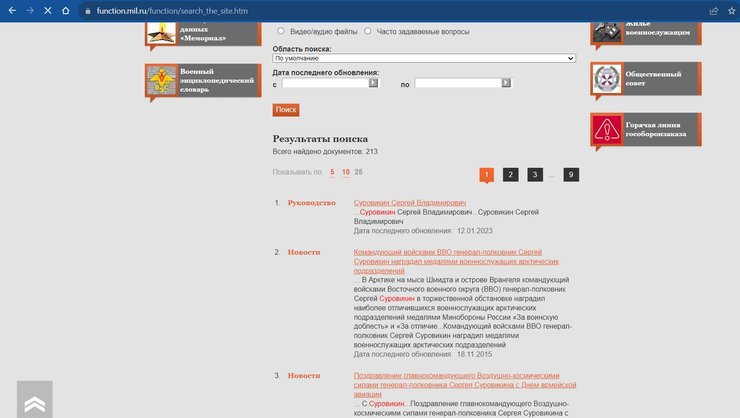Click the Руководство category label
The height and width of the screenshot is (418, 740).
pos(311,203)
